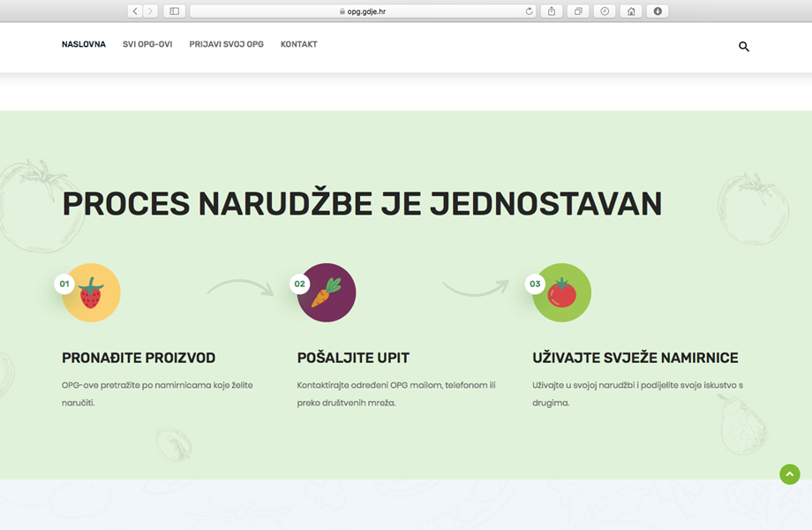Go back using the browser back arrow
Viewport: 812px width, 530px height.
[135, 11]
